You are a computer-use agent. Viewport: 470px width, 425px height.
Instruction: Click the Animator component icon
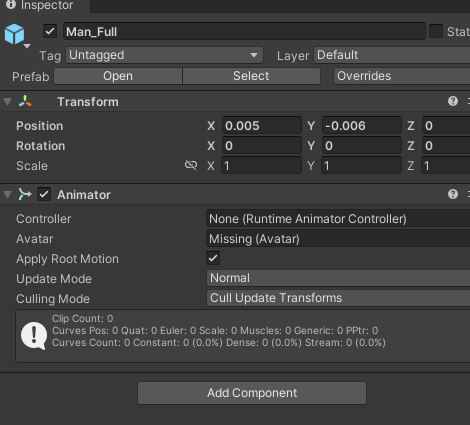coord(25,194)
